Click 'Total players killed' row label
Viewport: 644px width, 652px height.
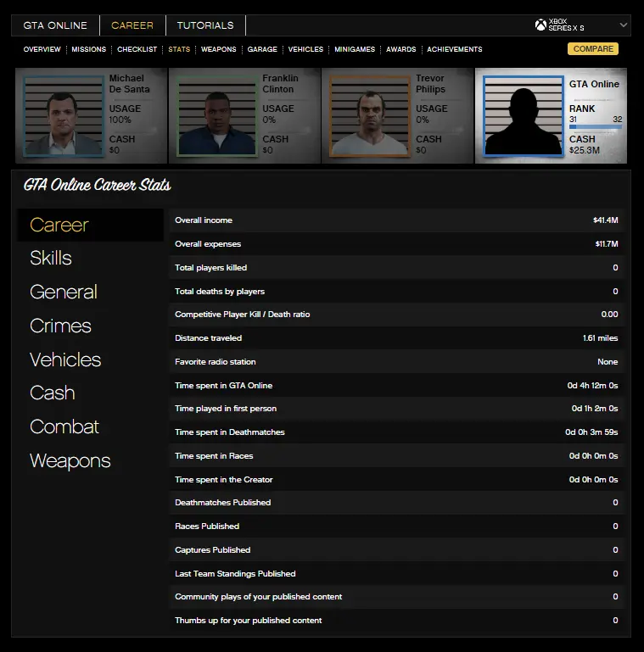pyautogui.click(x=211, y=268)
